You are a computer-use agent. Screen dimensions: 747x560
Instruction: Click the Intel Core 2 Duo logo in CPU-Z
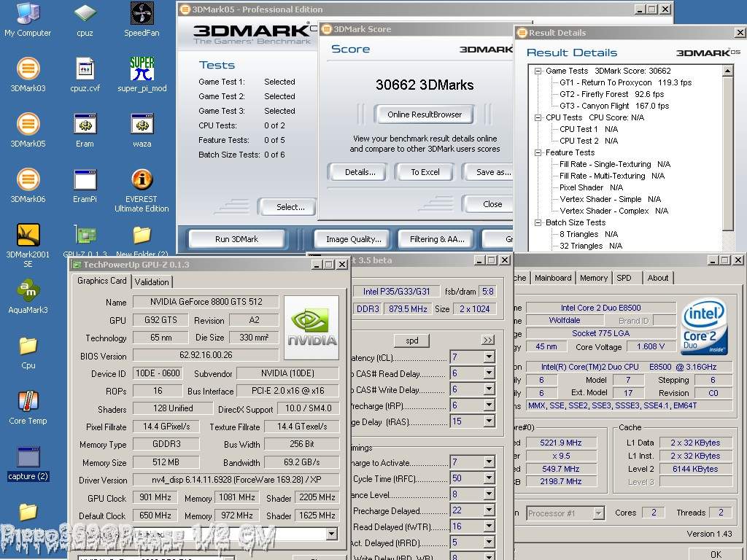click(x=705, y=327)
